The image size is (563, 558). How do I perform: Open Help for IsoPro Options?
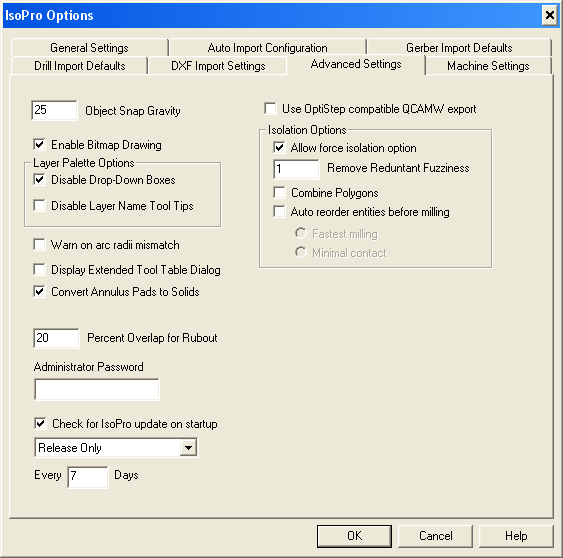[x=516, y=536]
